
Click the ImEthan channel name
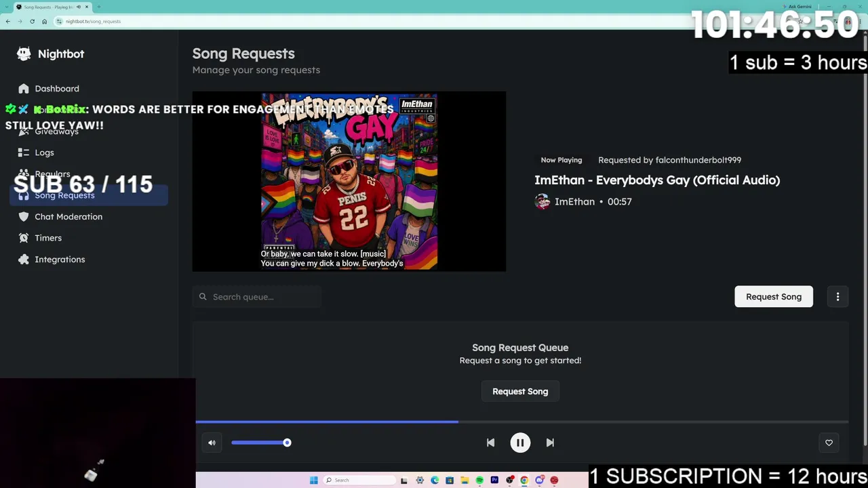[x=574, y=202]
